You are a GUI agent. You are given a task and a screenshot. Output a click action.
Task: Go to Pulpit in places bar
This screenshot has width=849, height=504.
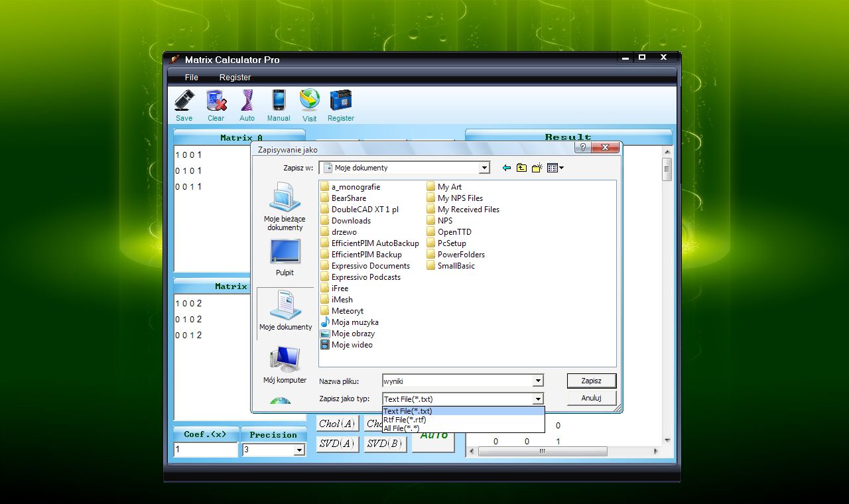[x=285, y=258]
